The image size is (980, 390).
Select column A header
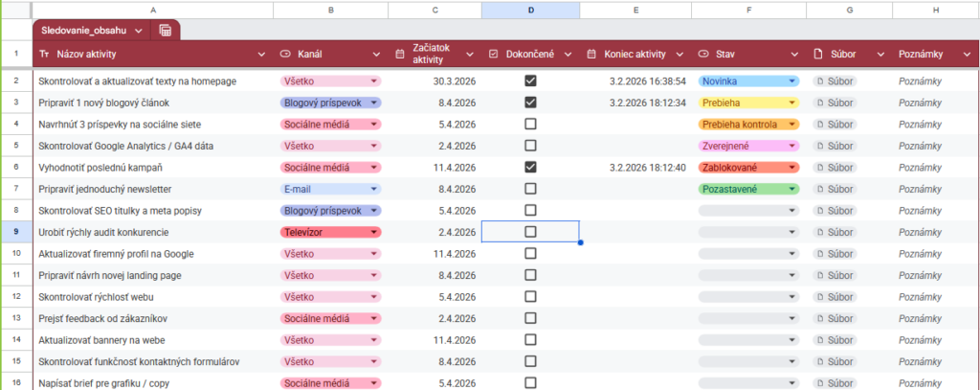pyautogui.click(x=153, y=10)
